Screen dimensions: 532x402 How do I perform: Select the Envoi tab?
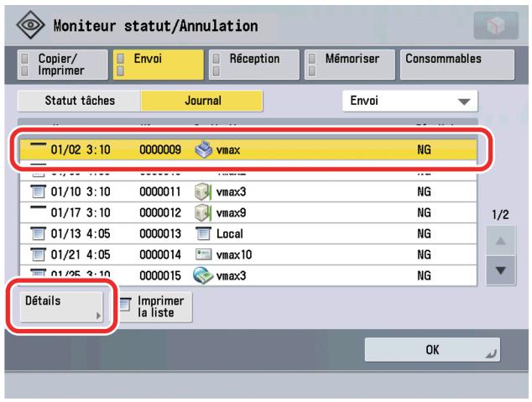coord(159,65)
